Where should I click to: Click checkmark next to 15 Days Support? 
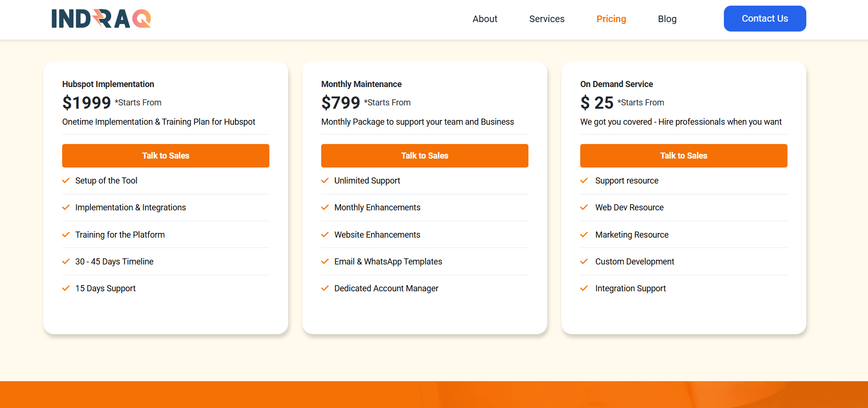pos(66,288)
